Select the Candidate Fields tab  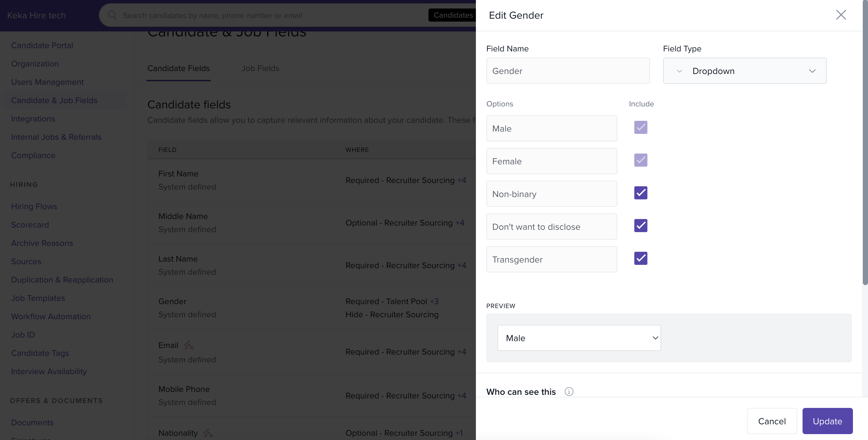178,68
